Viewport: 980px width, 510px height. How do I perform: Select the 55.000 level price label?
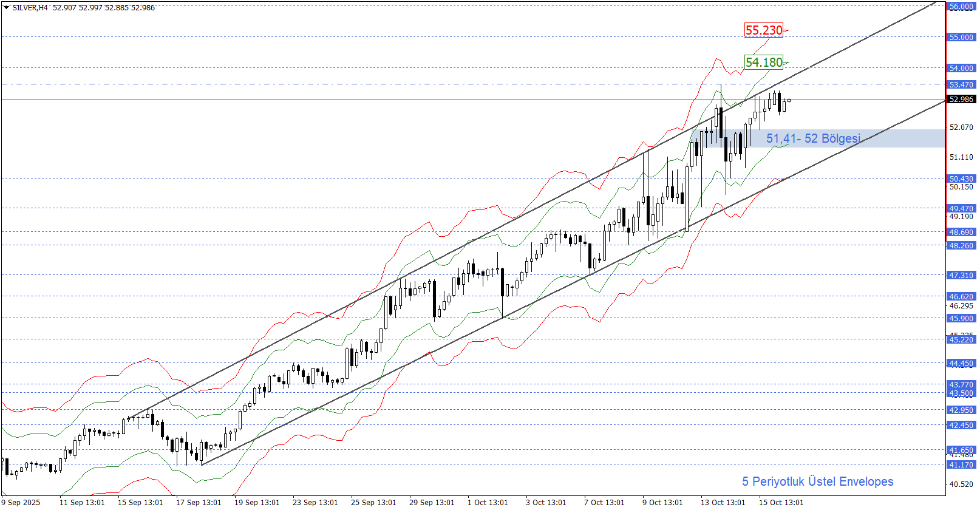[961, 38]
